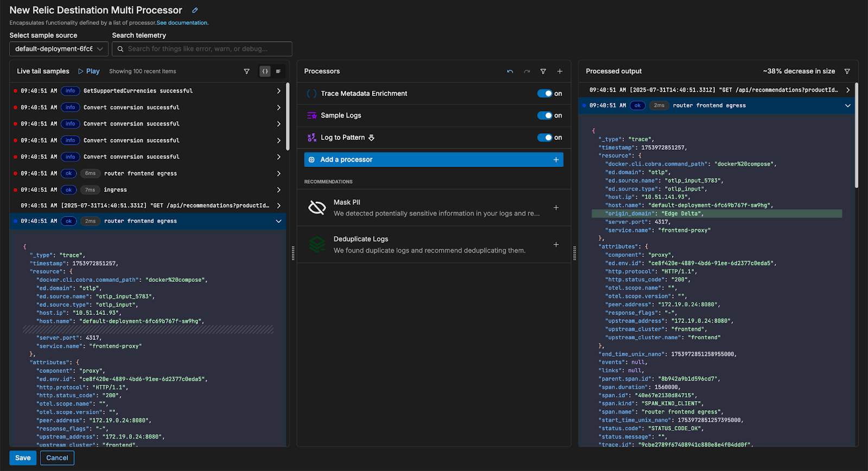The width and height of the screenshot is (868, 471).
Task: Open the Select sample source dropdown
Action: 59,49
